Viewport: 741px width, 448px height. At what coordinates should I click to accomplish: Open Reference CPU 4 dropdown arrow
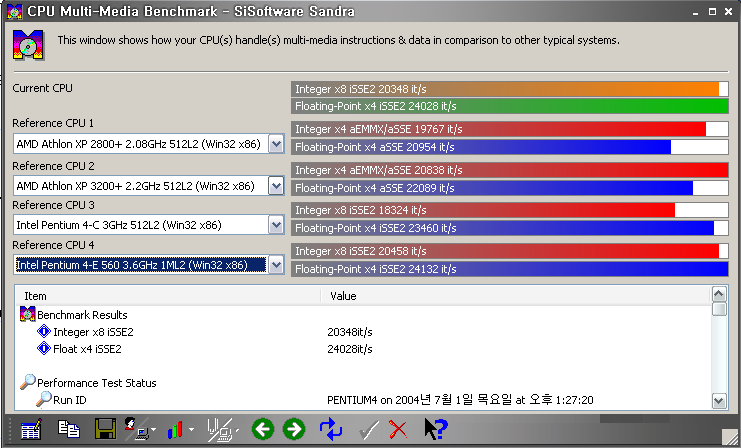(276, 265)
